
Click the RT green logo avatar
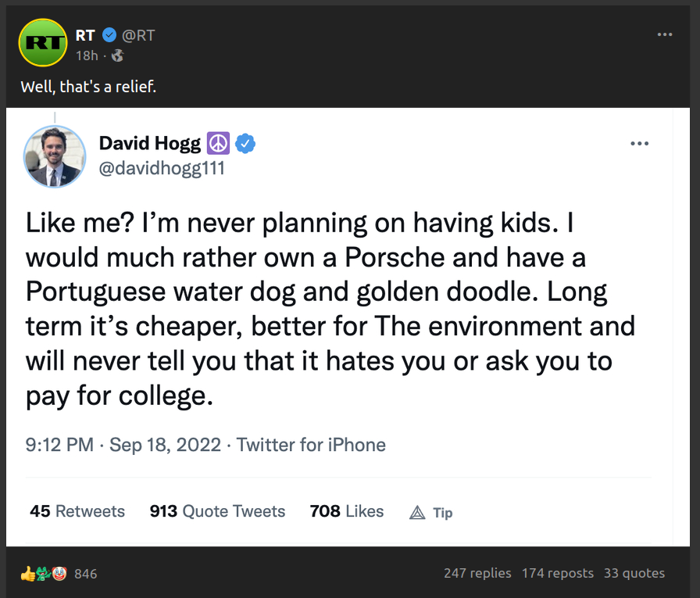coord(41,41)
